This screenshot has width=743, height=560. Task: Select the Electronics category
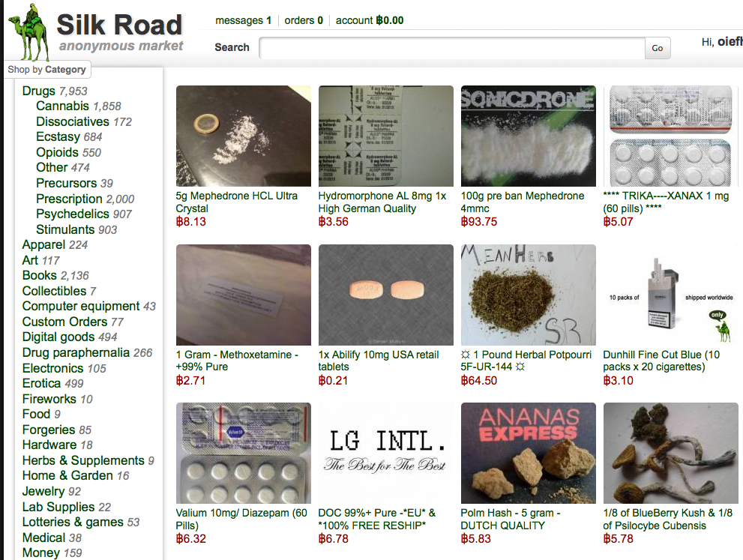tap(64, 368)
